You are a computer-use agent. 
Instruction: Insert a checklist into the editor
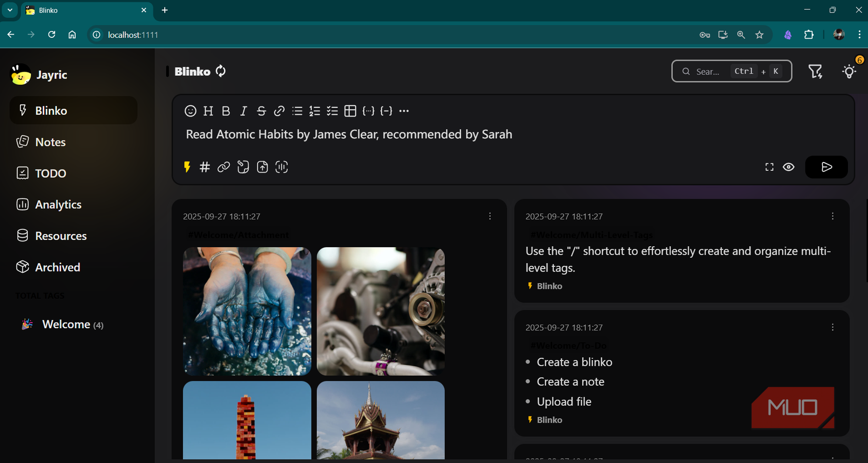332,111
